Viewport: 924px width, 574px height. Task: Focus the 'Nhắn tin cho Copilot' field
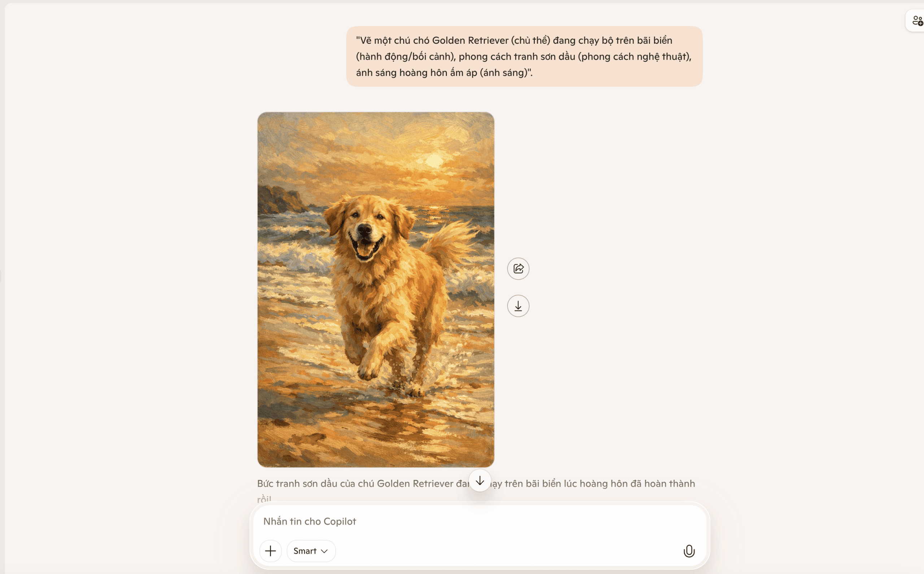479,521
